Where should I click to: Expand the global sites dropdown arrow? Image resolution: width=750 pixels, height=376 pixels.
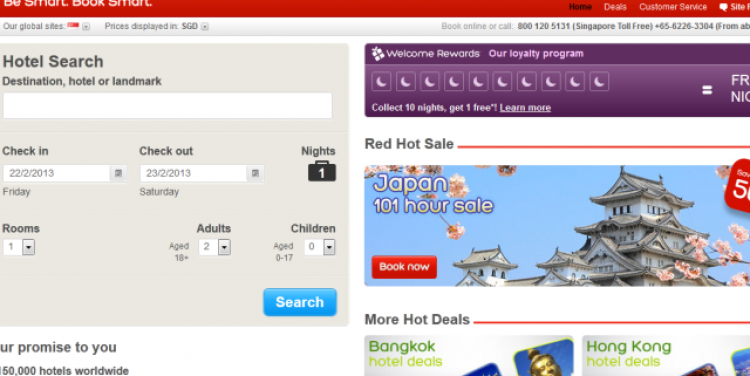pyautogui.click(x=86, y=26)
